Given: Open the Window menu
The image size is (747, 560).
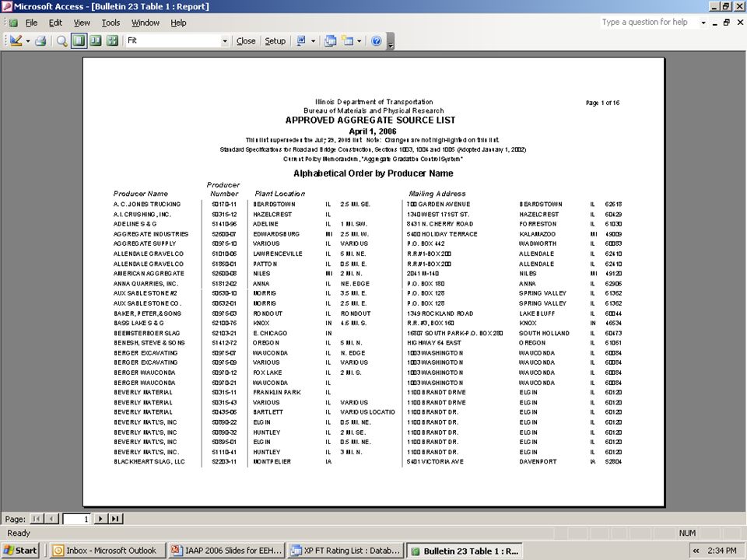Looking at the screenshot, I should click(x=146, y=23).
